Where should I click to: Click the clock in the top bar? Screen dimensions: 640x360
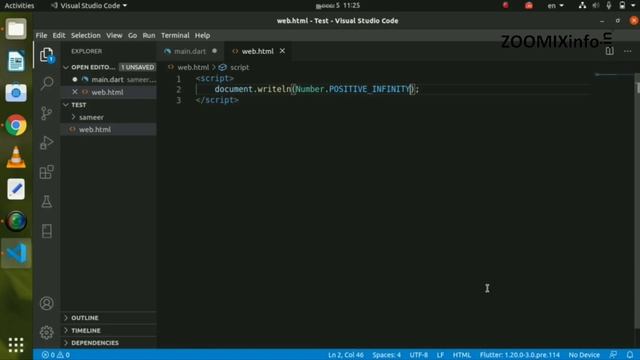338,5
